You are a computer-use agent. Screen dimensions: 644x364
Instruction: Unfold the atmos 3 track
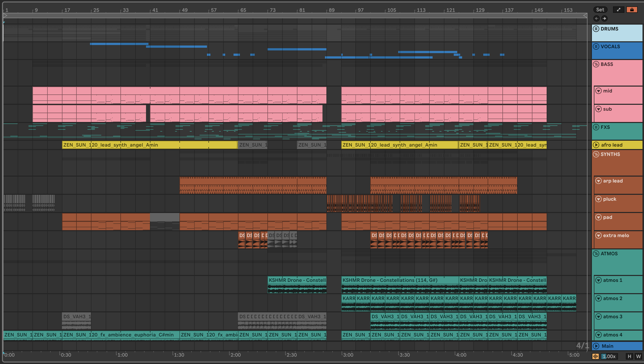coord(599,317)
